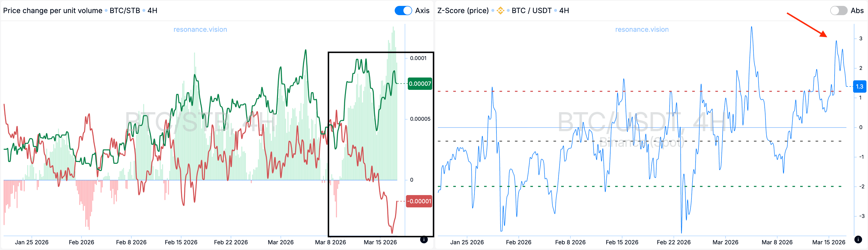This screenshot has width=868, height=250.
Task: Click the 'Price change per unit volume' title
Action: click(x=53, y=11)
